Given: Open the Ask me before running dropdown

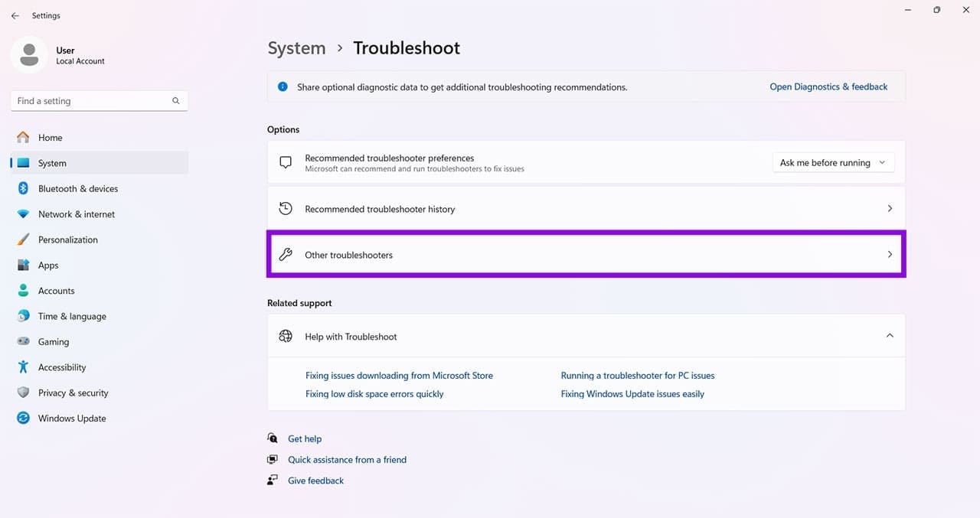Looking at the screenshot, I should point(833,163).
